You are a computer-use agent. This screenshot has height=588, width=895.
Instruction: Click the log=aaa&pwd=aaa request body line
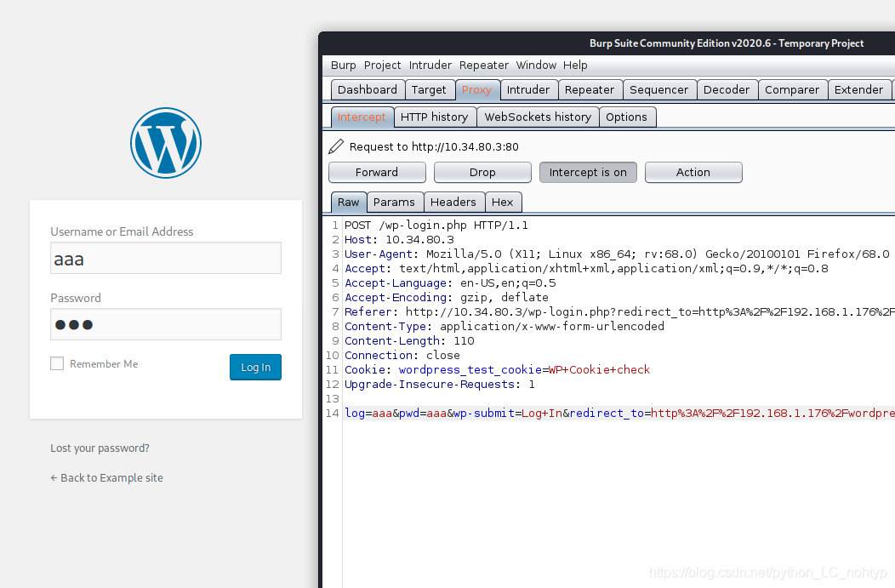coord(619,413)
